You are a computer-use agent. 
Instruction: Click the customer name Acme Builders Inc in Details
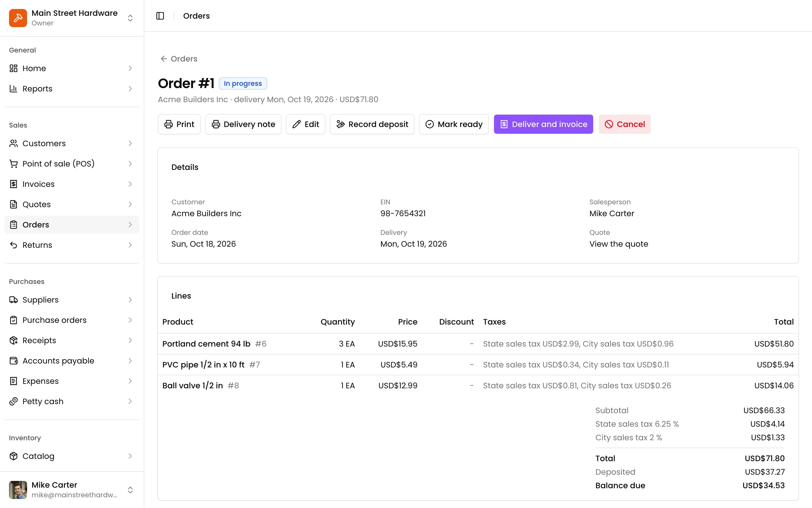click(x=206, y=213)
